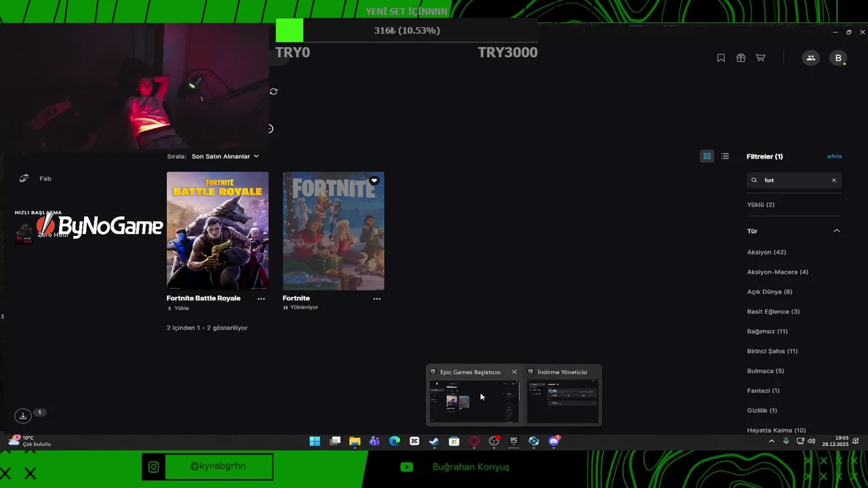Toggle the Bağımsız (11) filter
The width and height of the screenshot is (868, 488).
click(x=767, y=331)
